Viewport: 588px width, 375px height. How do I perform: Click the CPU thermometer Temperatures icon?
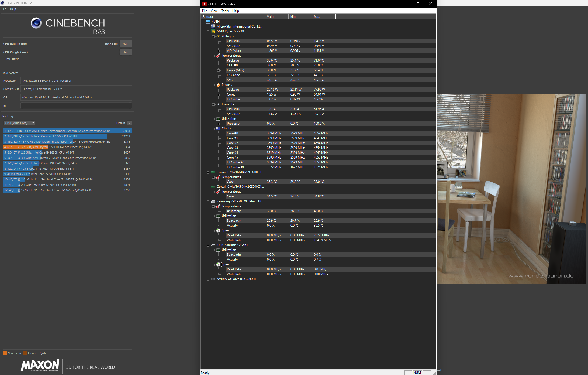pos(218,56)
